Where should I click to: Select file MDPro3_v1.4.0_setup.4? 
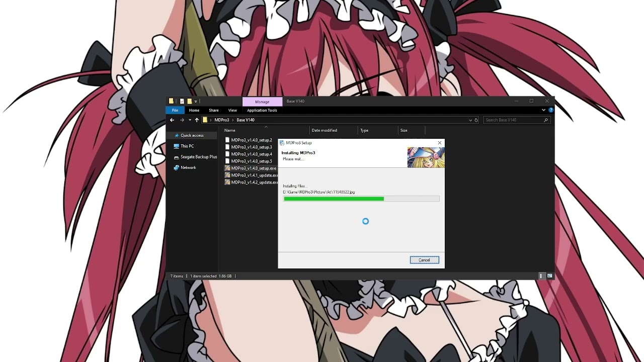pyautogui.click(x=252, y=154)
